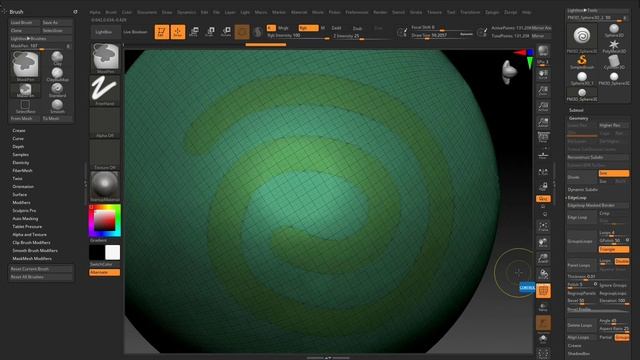Activate the Scale gizmo button
Viewport: 640px width, 360px height.
pyautogui.click(x=210, y=32)
